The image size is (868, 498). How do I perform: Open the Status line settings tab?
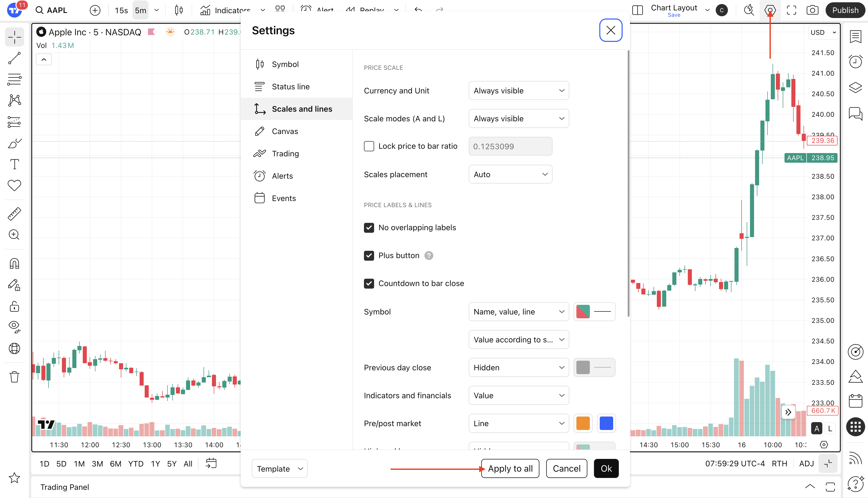point(290,87)
